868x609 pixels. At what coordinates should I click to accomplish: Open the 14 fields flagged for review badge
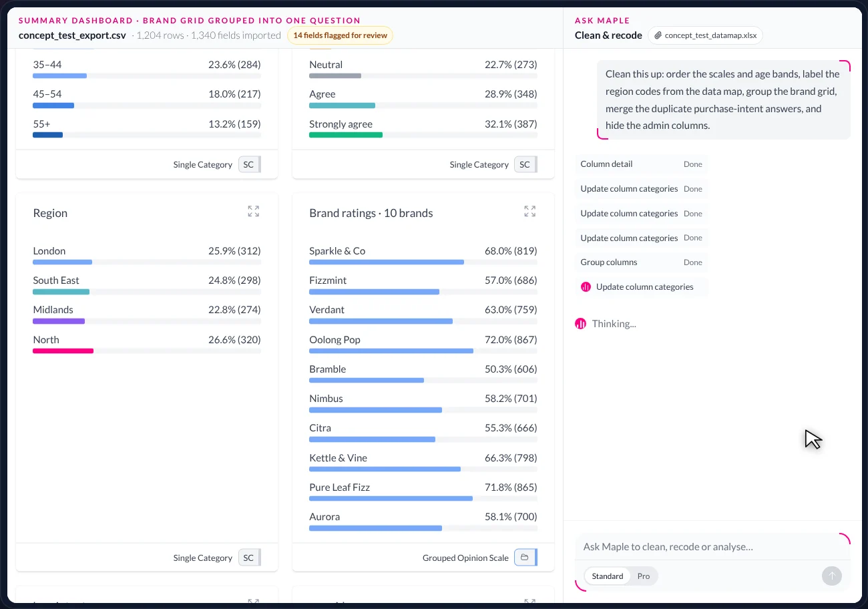[x=341, y=35]
